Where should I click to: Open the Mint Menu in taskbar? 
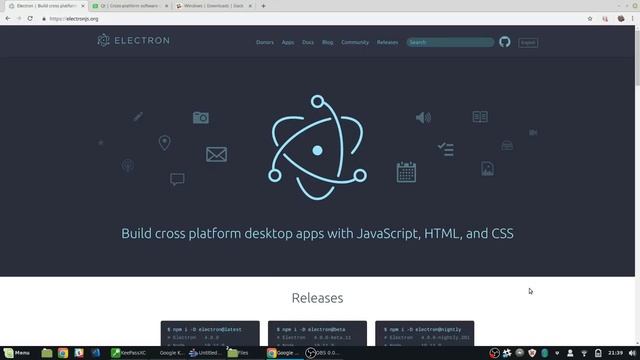[x=17, y=353]
